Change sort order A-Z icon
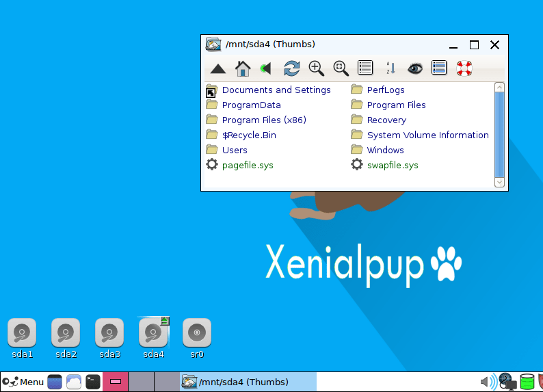 (x=390, y=68)
